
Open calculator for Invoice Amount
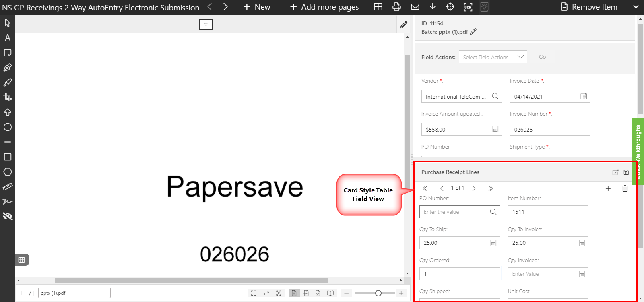[x=495, y=130]
